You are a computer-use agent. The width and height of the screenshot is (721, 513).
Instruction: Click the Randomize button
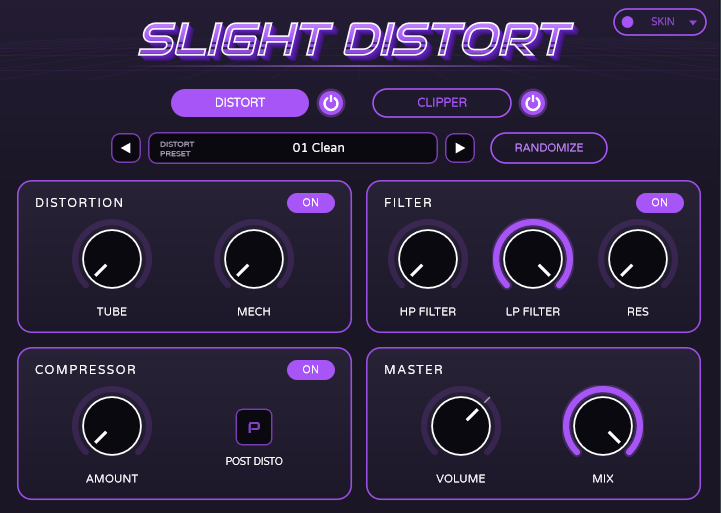[x=549, y=148]
